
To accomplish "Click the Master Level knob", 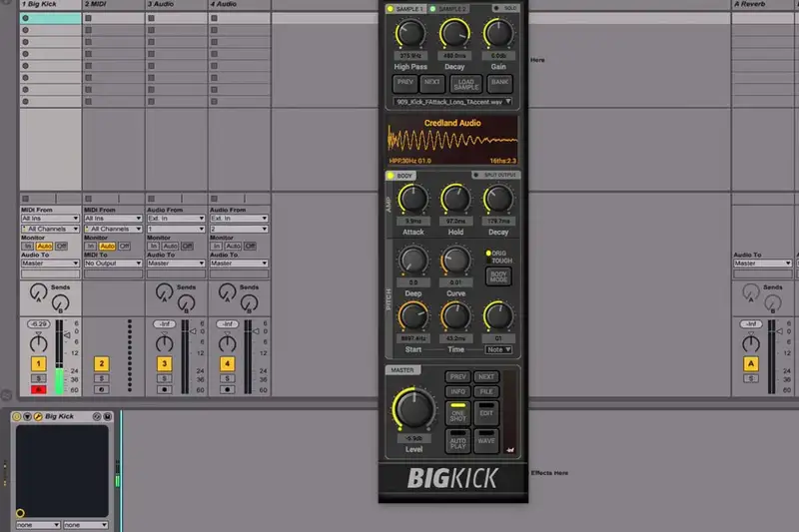I will click(413, 409).
